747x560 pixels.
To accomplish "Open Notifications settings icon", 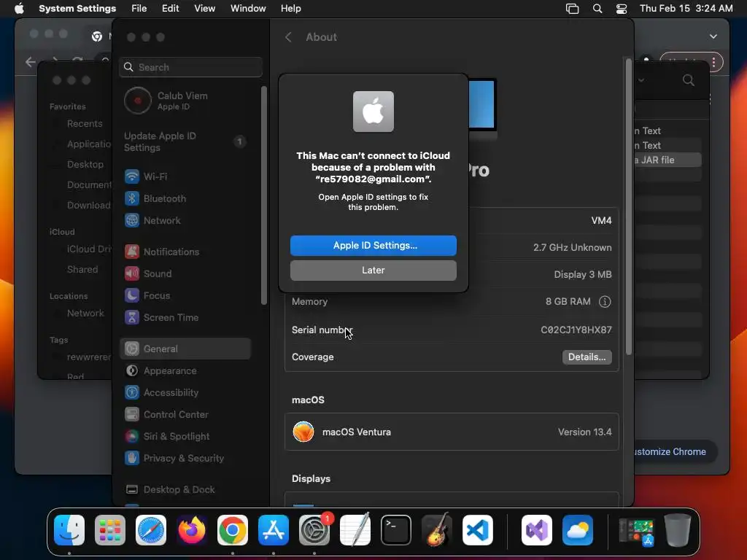I will click(132, 252).
